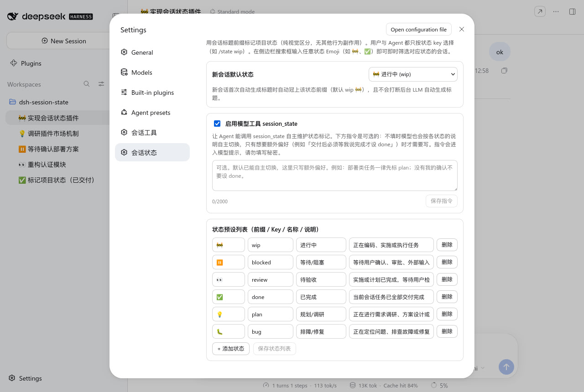Viewport: 584px width, 392px height.
Task: Click Open configuration file button
Action: click(x=419, y=30)
